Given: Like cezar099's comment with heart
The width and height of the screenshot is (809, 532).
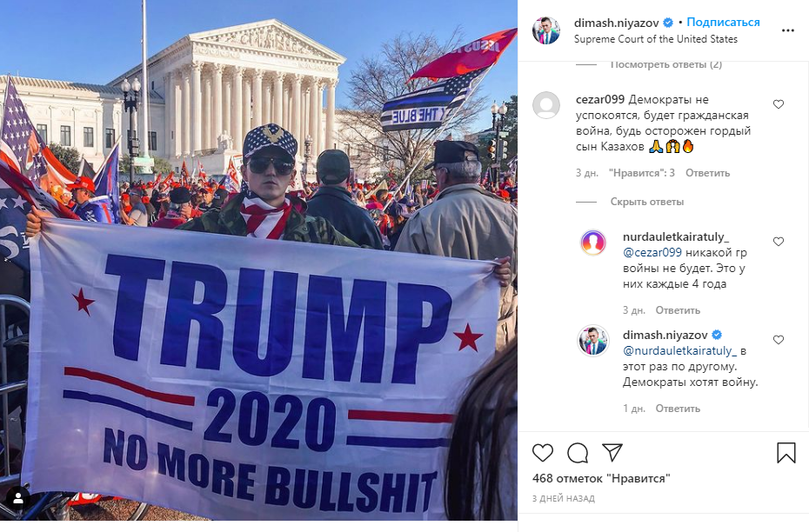Looking at the screenshot, I should pos(779,104).
